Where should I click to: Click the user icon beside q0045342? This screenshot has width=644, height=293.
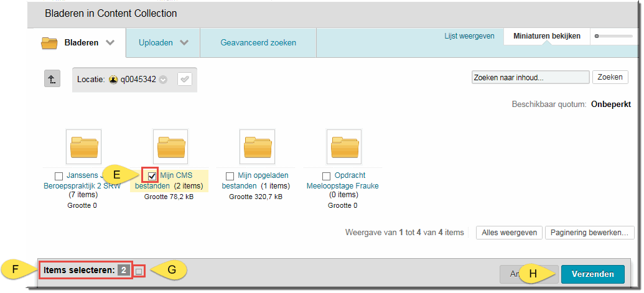(113, 80)
